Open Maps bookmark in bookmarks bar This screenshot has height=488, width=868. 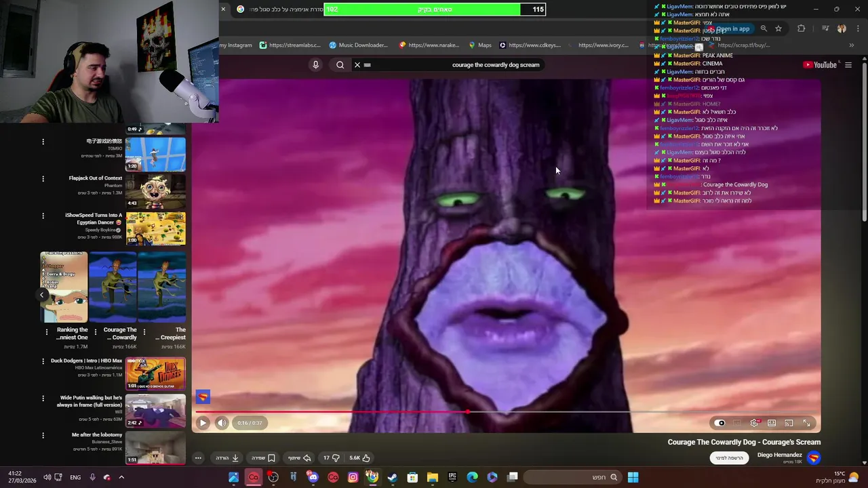tap(480, 45)
